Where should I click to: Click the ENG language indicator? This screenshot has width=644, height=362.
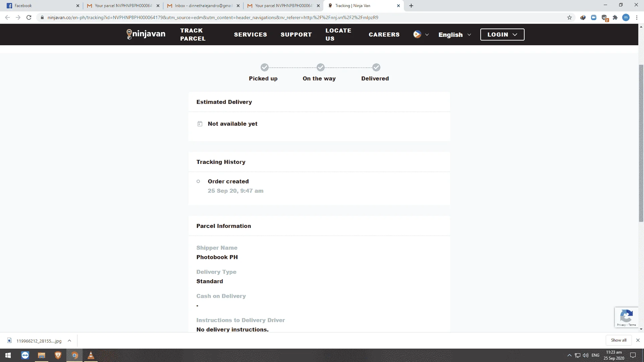click(x=595, y=355)
